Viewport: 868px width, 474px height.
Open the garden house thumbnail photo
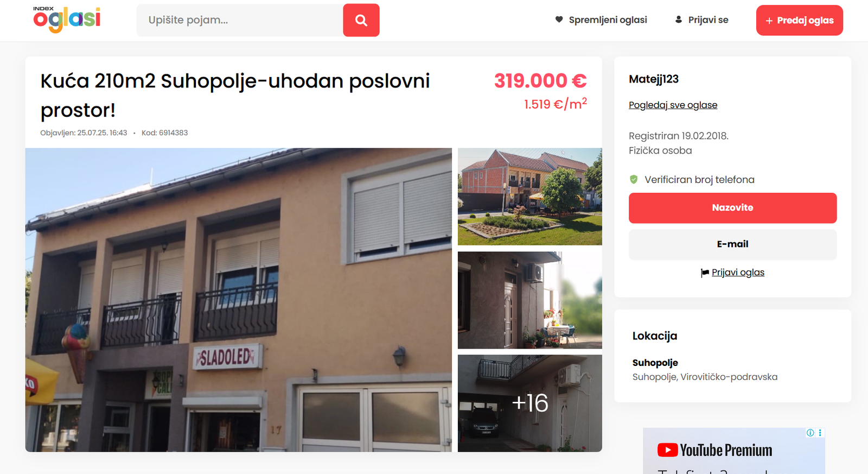(529, 197)
